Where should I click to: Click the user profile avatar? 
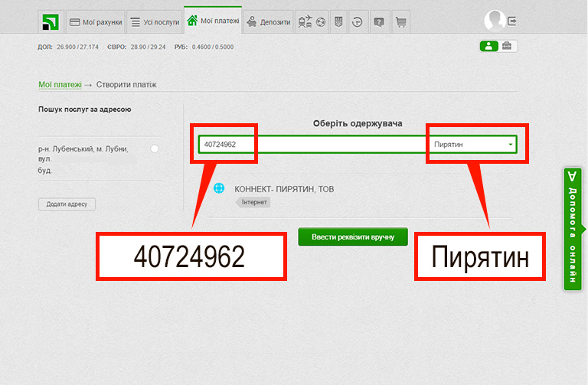point(495,21)
